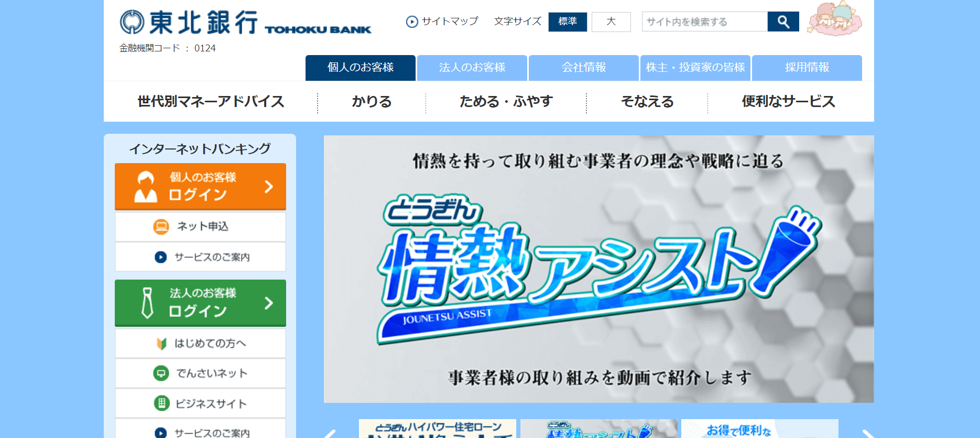
Task: Click the 金融機関コード：0124 text
Action: pyautogui.click(x=167, y=48)
